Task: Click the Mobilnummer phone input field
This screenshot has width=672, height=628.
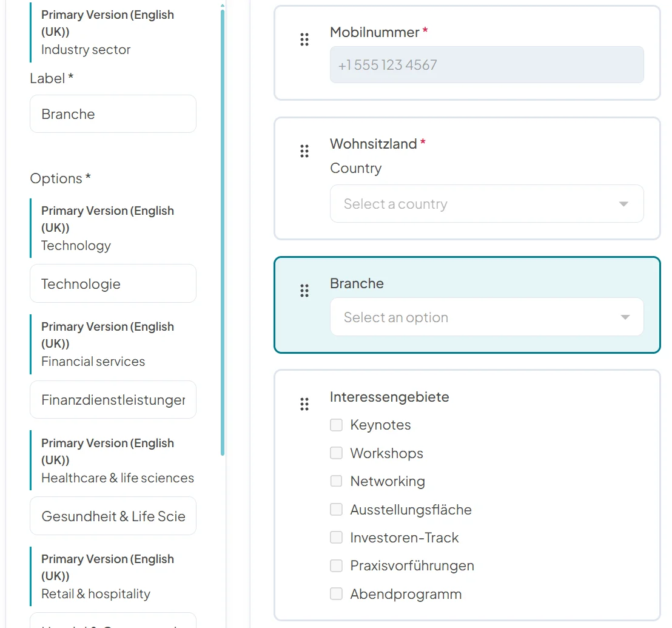Action: 486,65
